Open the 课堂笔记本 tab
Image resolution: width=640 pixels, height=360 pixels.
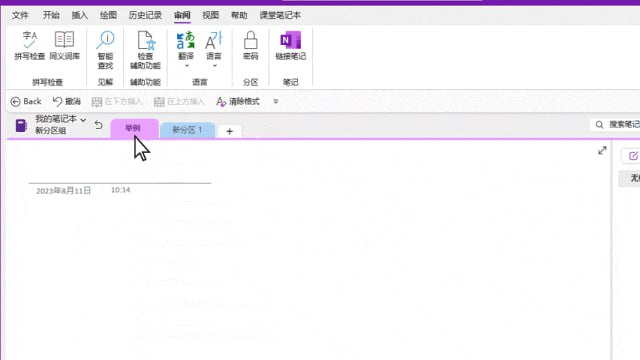coord(280,16)
